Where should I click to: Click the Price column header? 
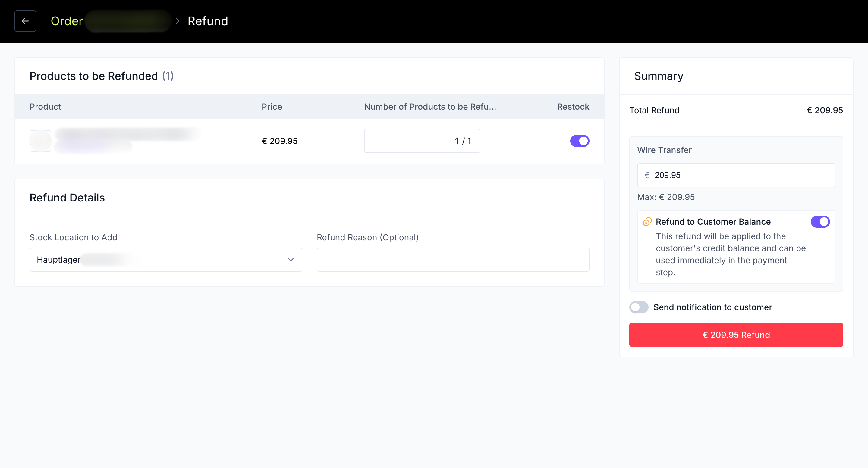pyautogui.click(x=272, y=107)
